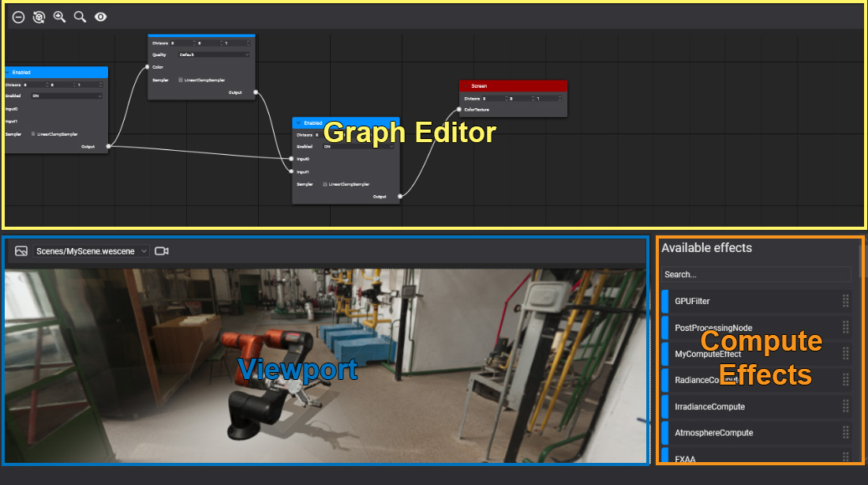The image size is (868, 485).
Task: Click the image icon in viewport toolbar
Action: (21, 251)
